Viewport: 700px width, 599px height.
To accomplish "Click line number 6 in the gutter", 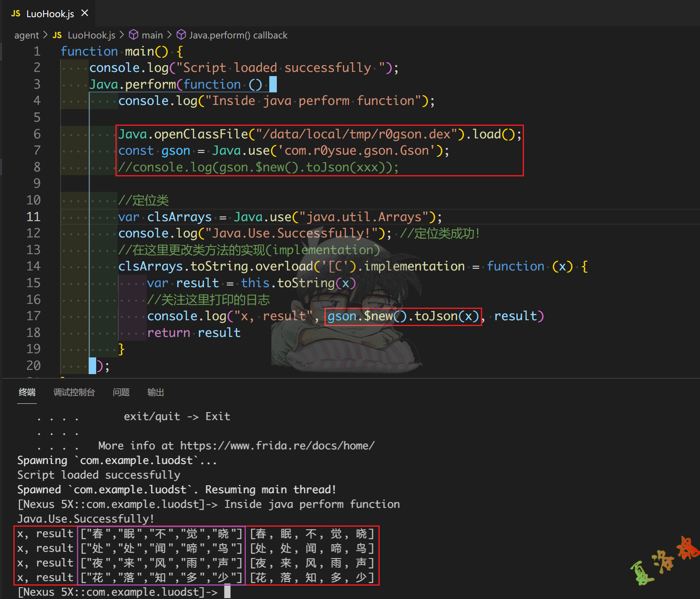I will pos(37,134).
